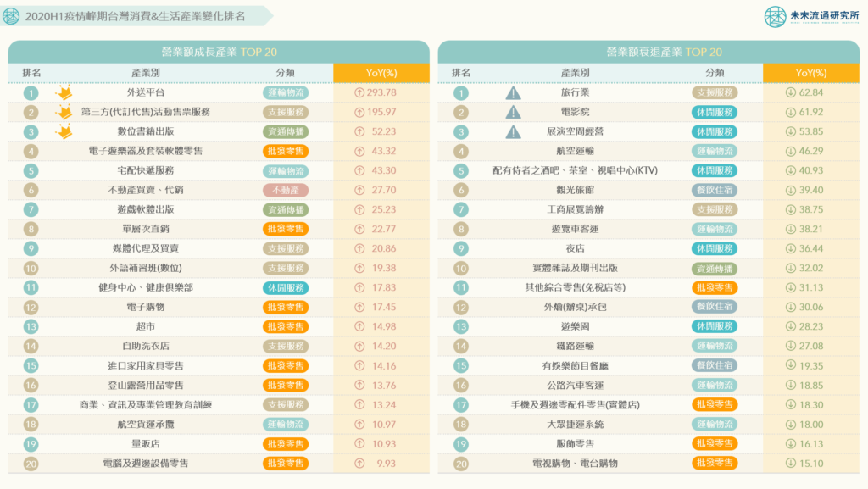Click the down arrow icon beside 62.84
This screenshot has width=868, height=489.
click(789, 92)
